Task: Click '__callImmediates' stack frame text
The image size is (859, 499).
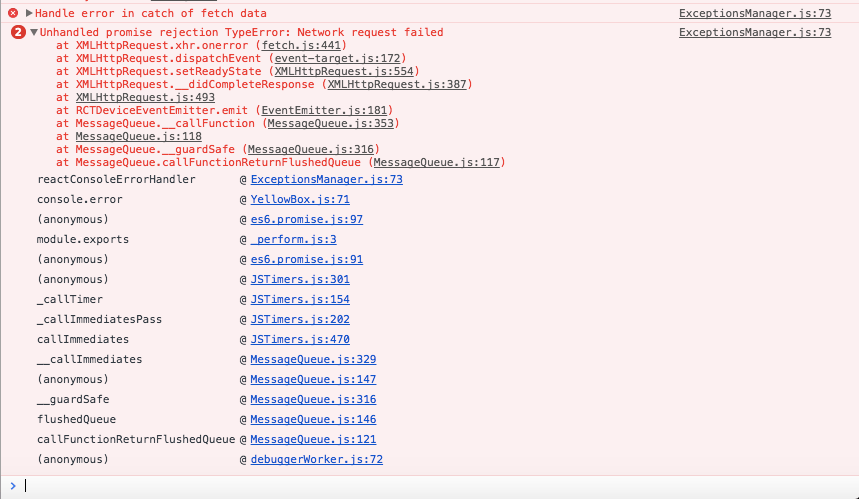Action: tap(90, 359)
